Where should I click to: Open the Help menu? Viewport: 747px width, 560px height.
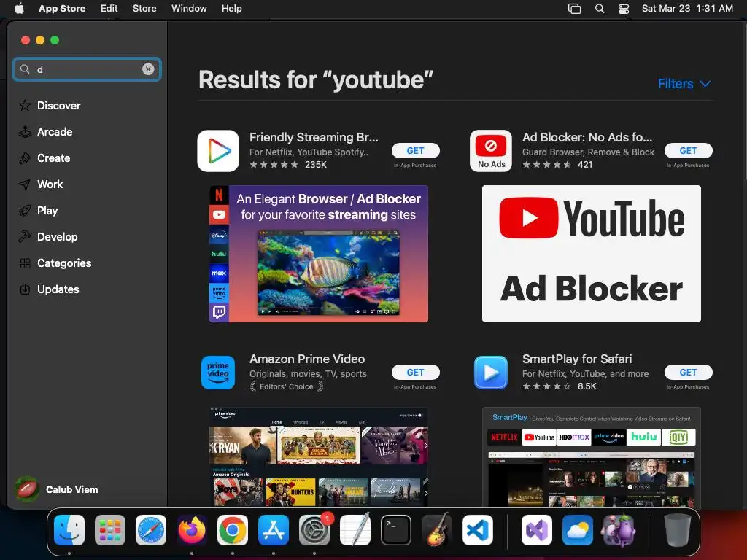click(x=231, y=9)
